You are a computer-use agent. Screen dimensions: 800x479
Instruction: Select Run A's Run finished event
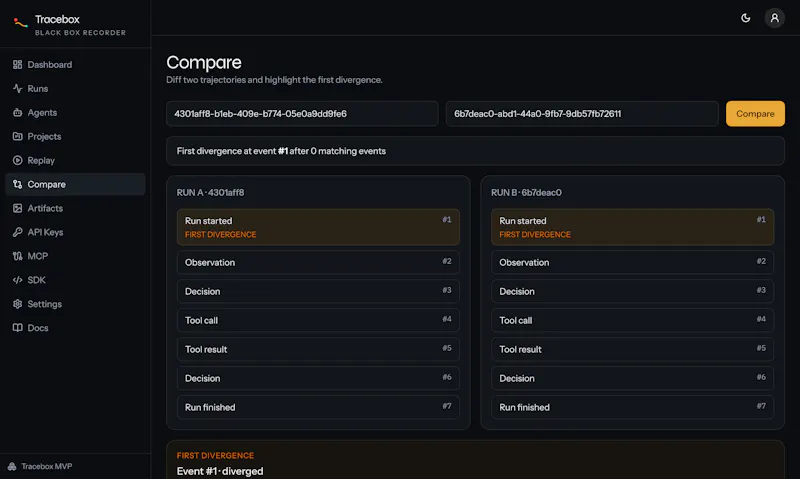(x=318, y=408)
